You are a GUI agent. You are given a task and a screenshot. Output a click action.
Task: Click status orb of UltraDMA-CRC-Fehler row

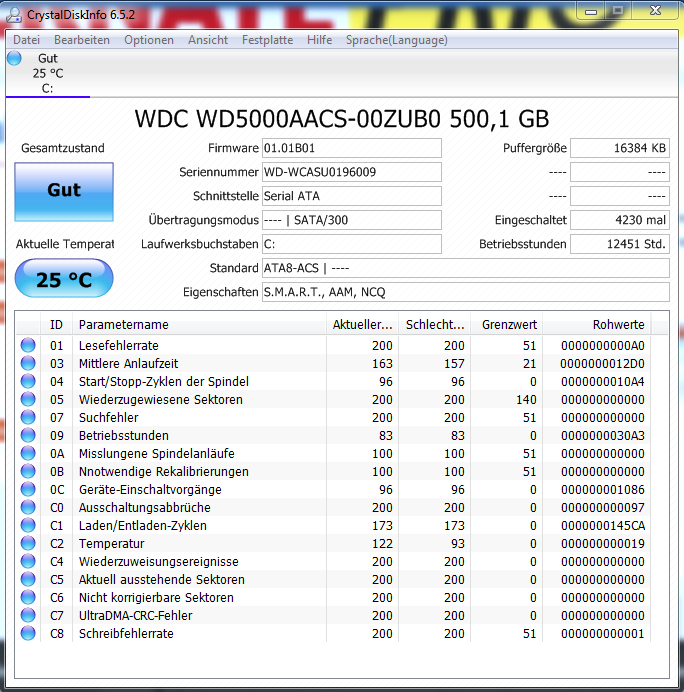28,615
